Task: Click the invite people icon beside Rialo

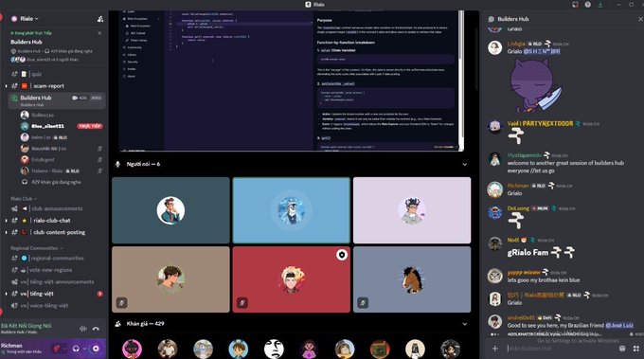Action: click(x=100, y=19)
